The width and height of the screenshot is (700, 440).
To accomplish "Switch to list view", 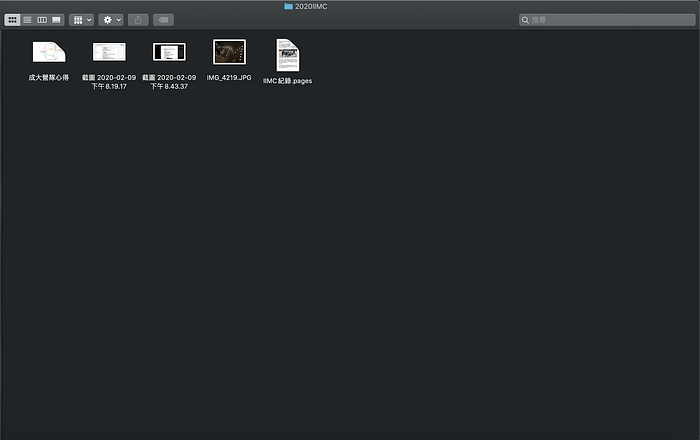I will [x=27, y=20].
